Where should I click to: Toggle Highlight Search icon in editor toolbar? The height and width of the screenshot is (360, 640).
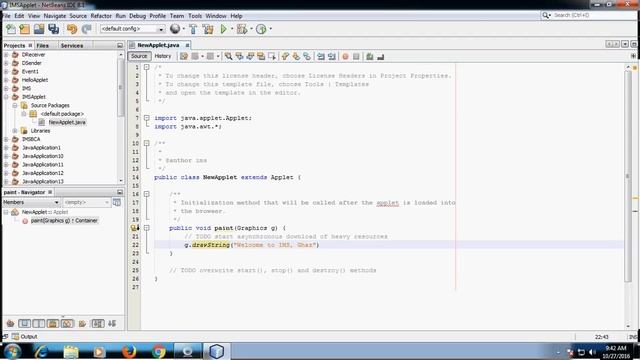[261, 56]
